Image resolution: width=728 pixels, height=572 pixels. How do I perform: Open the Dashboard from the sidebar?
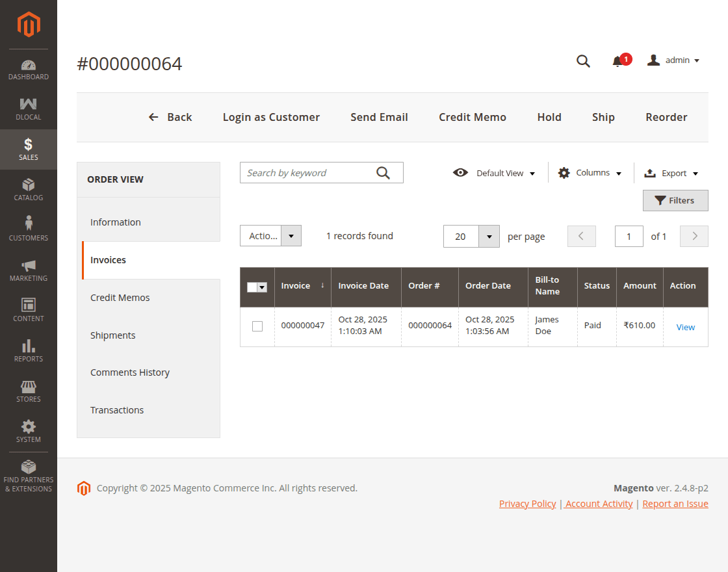(x=28, y=70)
